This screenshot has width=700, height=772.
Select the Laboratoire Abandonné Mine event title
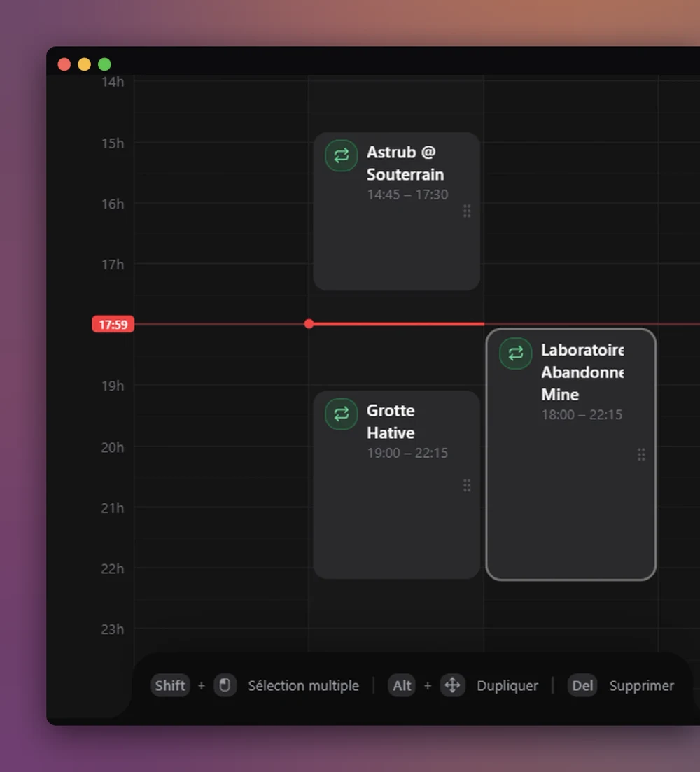(x=582, y=372)
